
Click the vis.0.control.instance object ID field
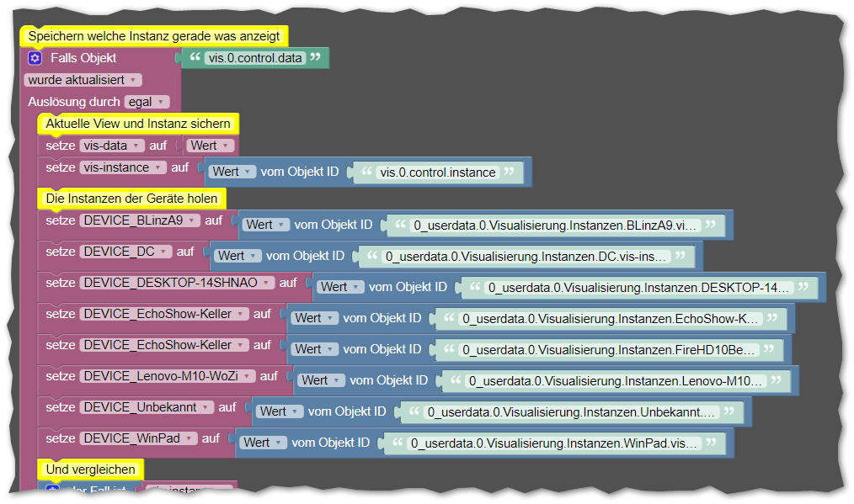tap(437, 172)
